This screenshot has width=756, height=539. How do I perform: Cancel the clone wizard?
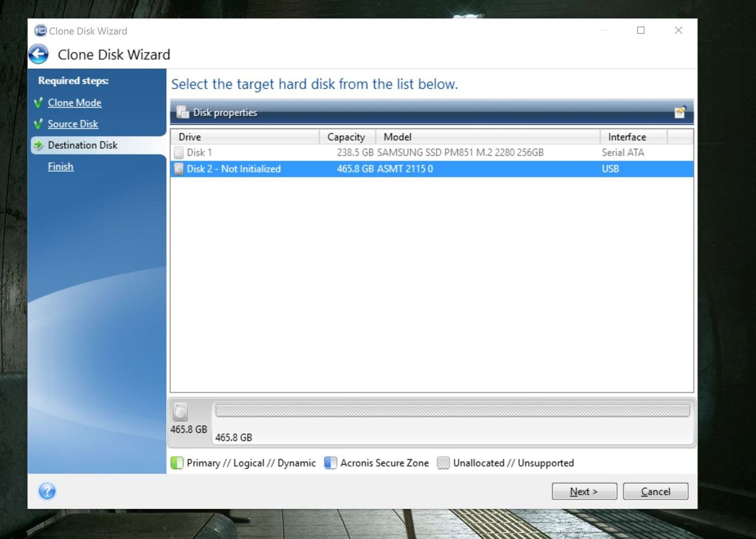click(x=656, y=491)
